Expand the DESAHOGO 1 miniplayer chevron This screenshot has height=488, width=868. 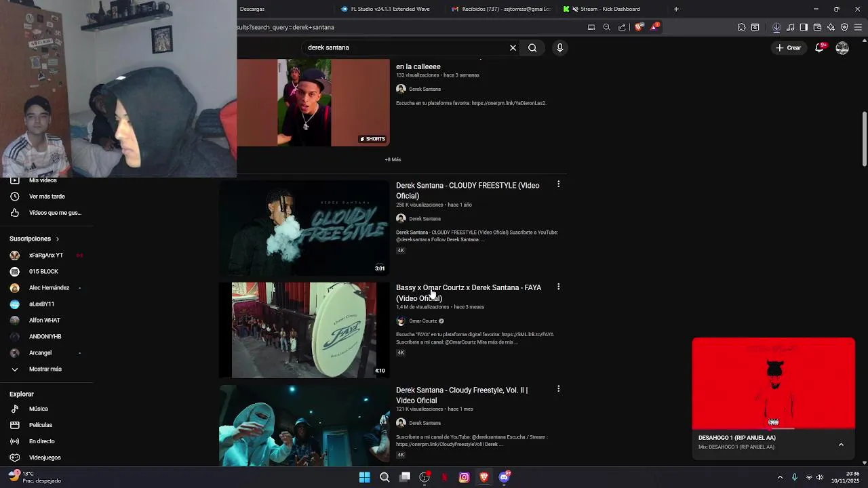tap(841, 445)
